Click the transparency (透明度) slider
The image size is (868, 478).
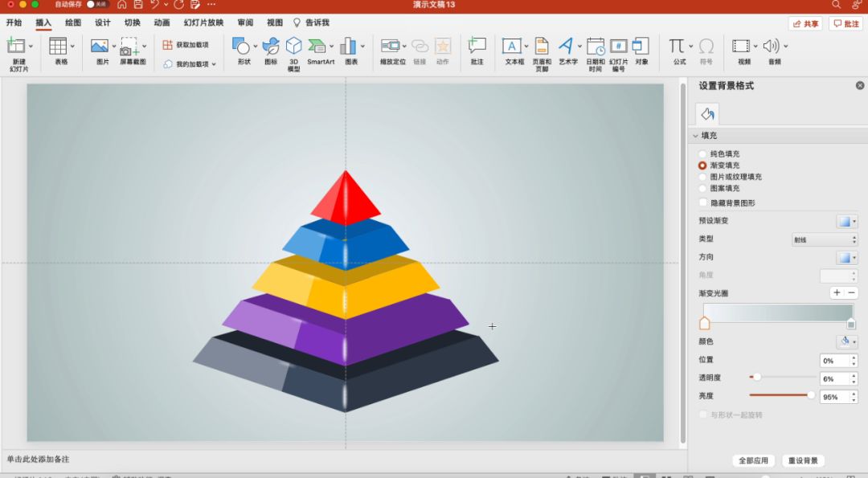[783, 377]
